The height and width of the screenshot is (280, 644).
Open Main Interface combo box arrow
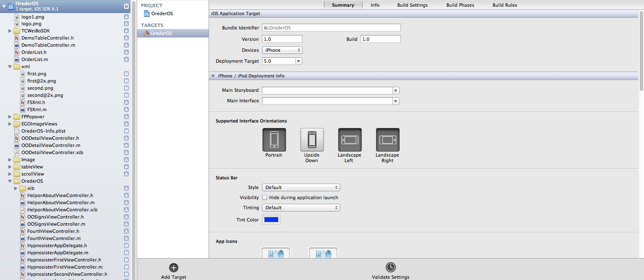click(x=396, y=101)
